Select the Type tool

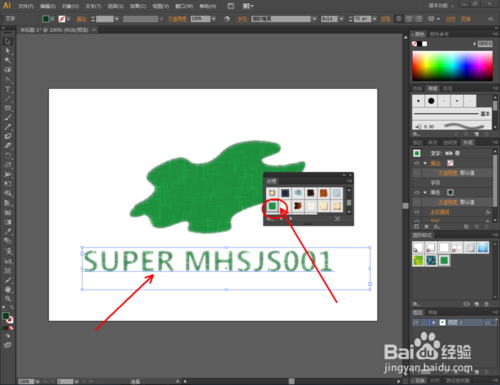(x=8, y=89)
